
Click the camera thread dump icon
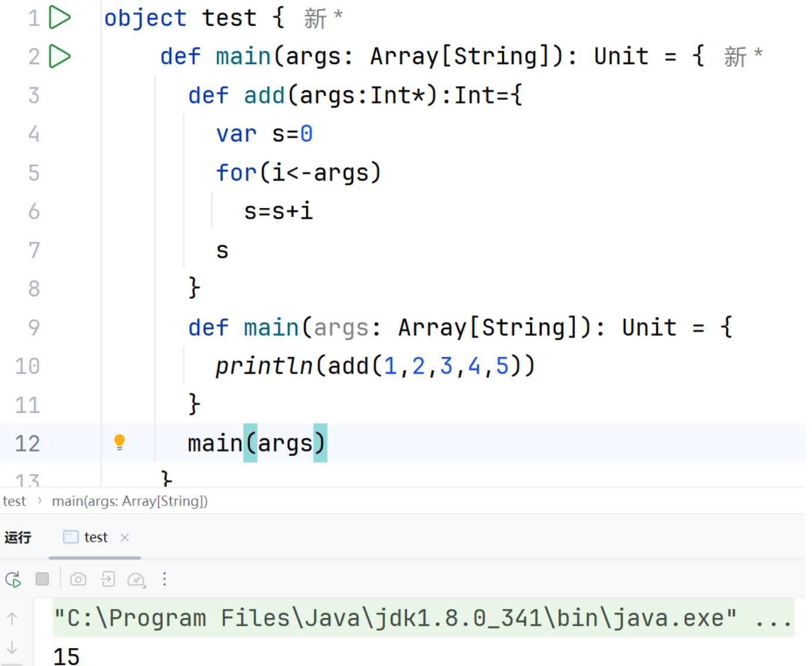tap(78, 579)
